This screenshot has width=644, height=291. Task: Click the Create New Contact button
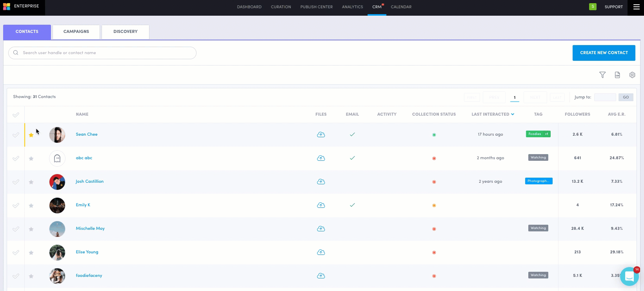604,53
